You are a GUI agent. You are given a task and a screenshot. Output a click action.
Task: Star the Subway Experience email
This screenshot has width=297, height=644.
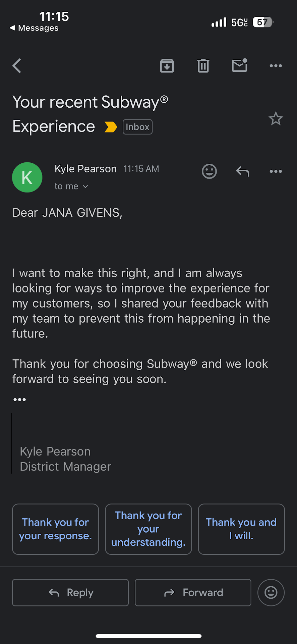pyautogui.click(x=276, y=119)
